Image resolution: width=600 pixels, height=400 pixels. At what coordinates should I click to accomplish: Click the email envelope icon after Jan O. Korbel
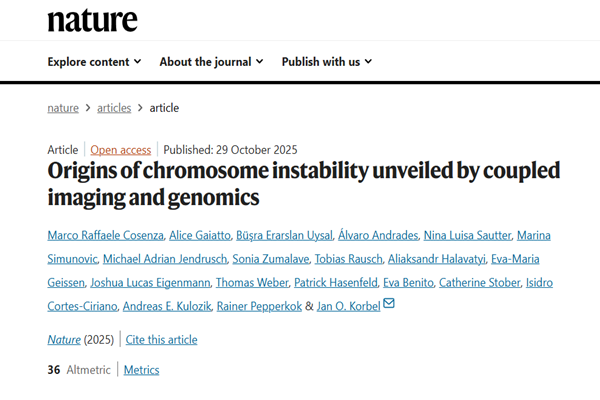pyautogui.click(x=389, y=303)
